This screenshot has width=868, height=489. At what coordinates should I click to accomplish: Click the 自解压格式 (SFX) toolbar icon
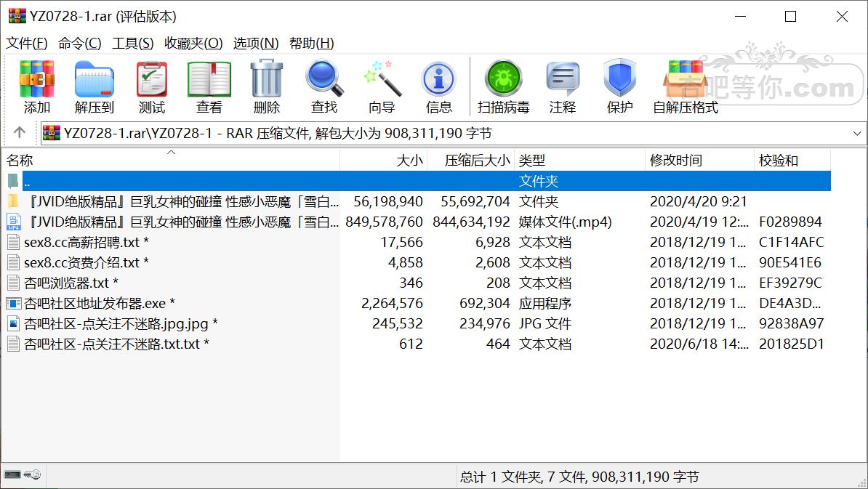point(686,79)
